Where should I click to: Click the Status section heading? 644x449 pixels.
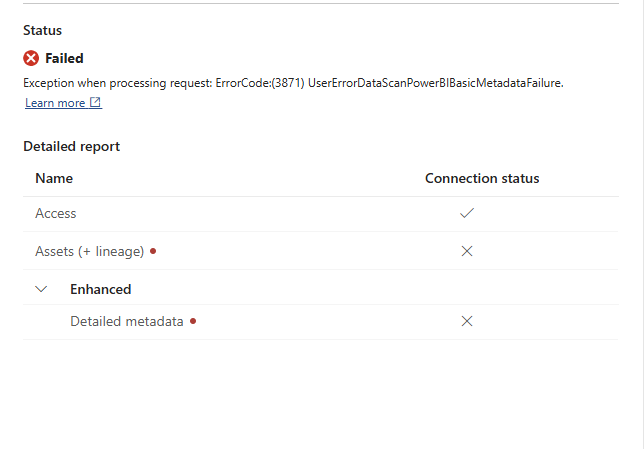pyautogui.click(x=42, y=31)
